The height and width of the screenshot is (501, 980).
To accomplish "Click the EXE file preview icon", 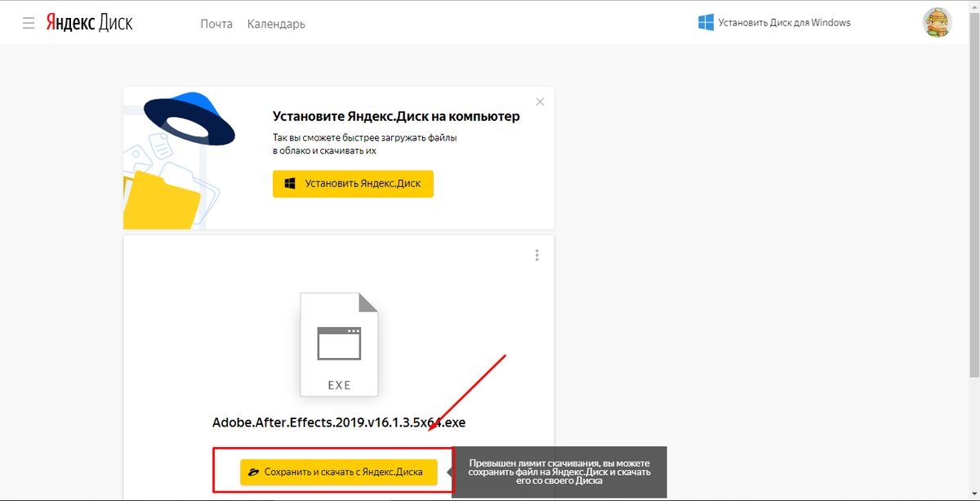I will pos(339,344).
